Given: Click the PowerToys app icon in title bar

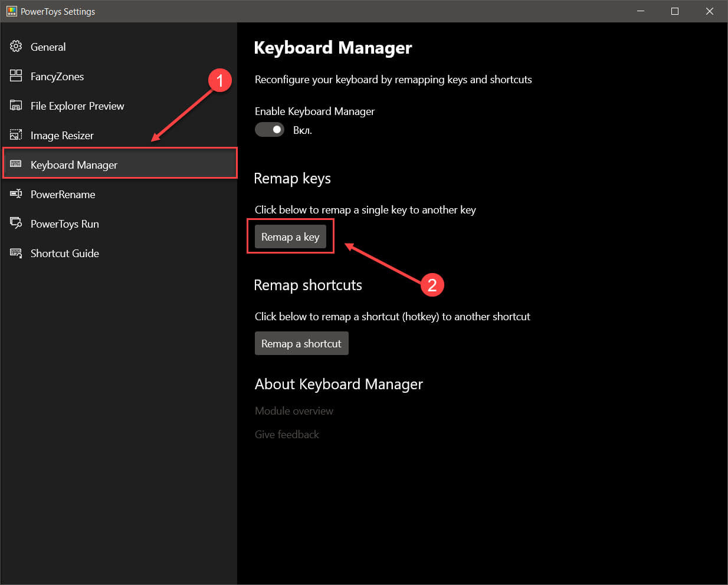Looking at the screenshot, I should click(11, 11).
